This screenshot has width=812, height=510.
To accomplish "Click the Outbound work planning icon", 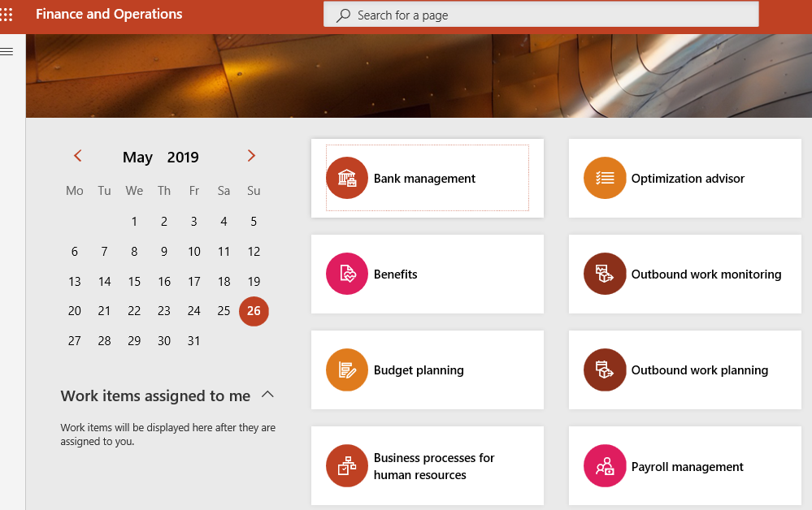I will pyautogui.click(x=605, y=370).
